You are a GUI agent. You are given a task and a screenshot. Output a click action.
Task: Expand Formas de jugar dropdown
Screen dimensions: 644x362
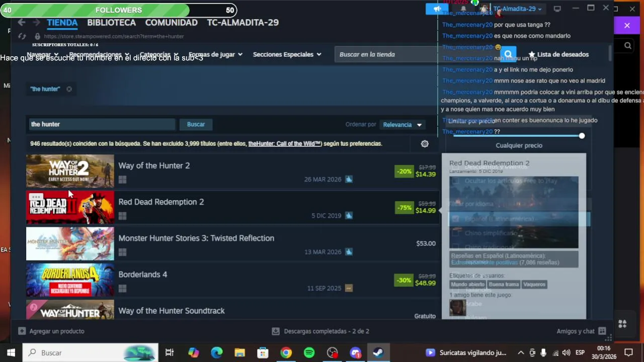(215, 54)
